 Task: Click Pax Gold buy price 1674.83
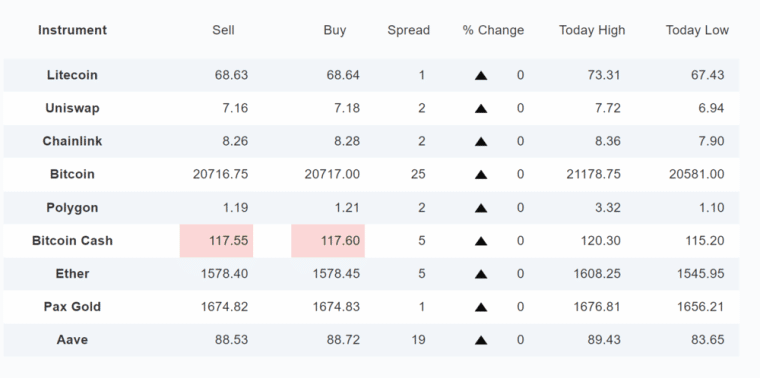click(336, 306)
